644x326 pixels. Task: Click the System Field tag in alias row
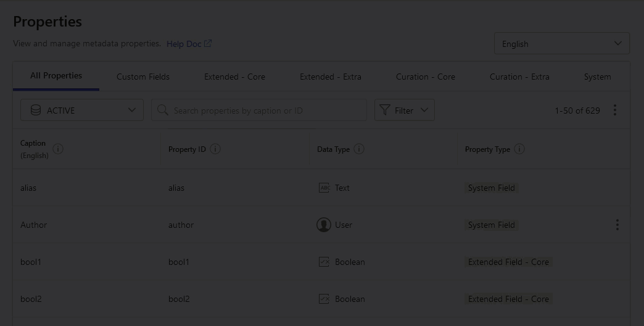click(492, 188)
